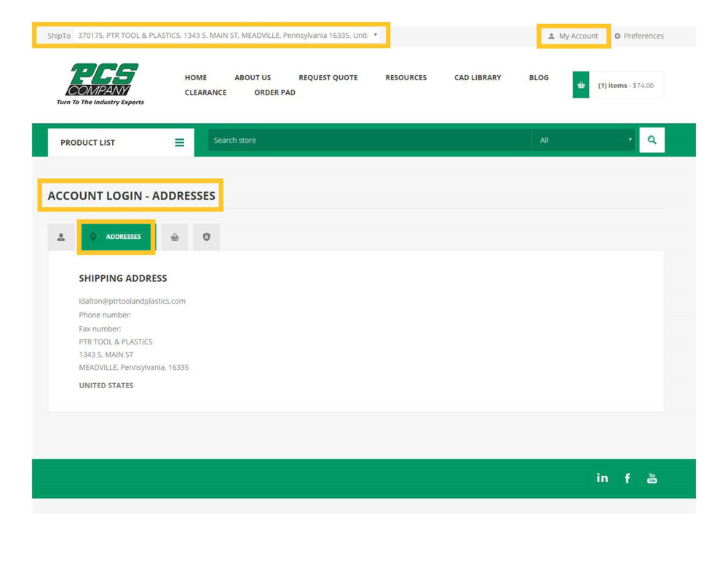The width and height of the screenshot is (728, 563).
Task: Open the Facebook footer icon
Action: tap(628, 479)
